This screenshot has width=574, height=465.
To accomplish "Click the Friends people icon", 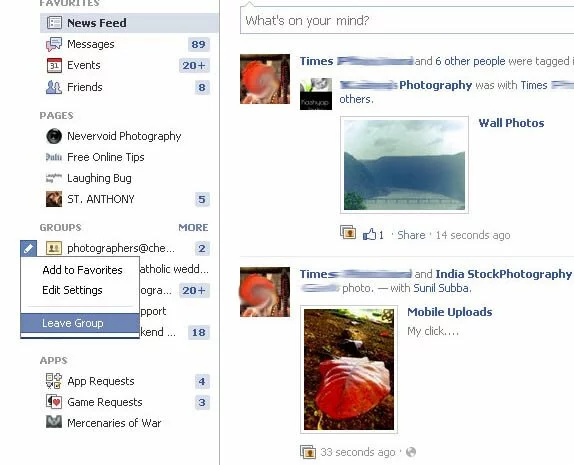I will pos(54,87).
